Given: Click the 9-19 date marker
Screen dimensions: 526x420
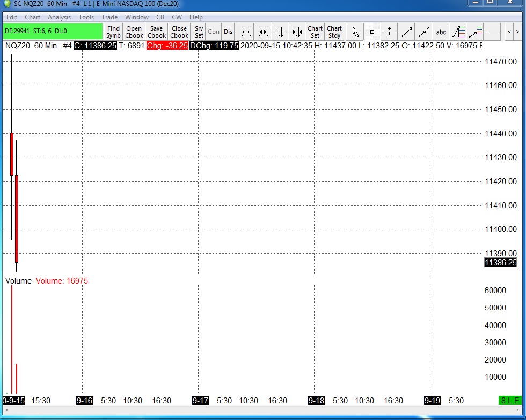Looking at the screenshot, I should (x=432, y=401).
